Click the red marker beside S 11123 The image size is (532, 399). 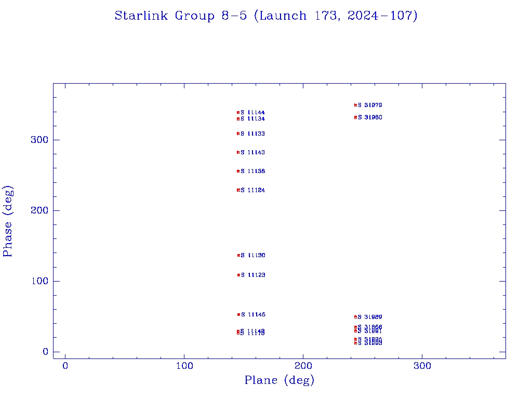(x=238, y=275)
